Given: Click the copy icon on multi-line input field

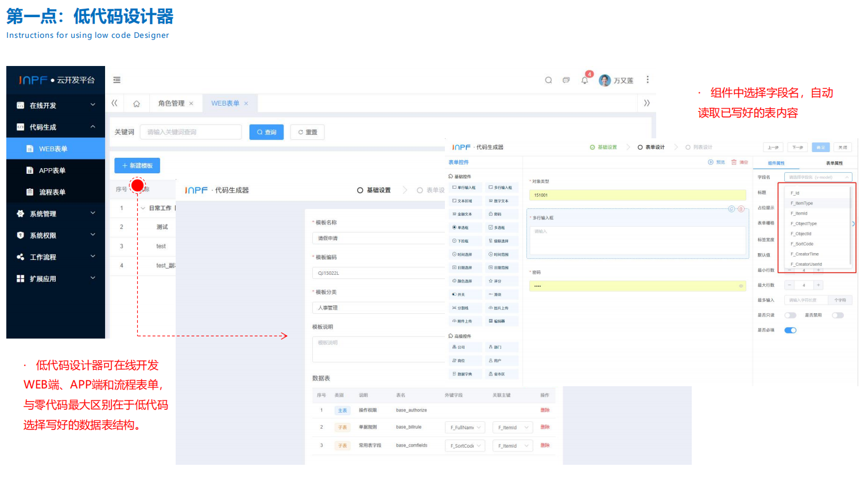Looking at the screenshot, I should tap(731, 209).
